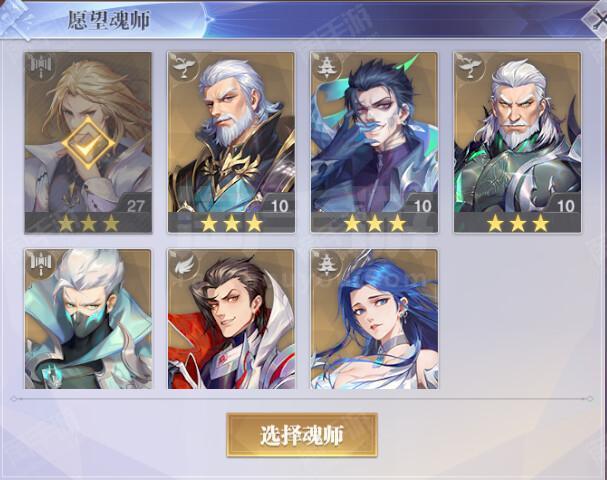This screenshot has width=607, height=480.
Task: Click level 27 badge on blonde character
Action: coord(135,206)
